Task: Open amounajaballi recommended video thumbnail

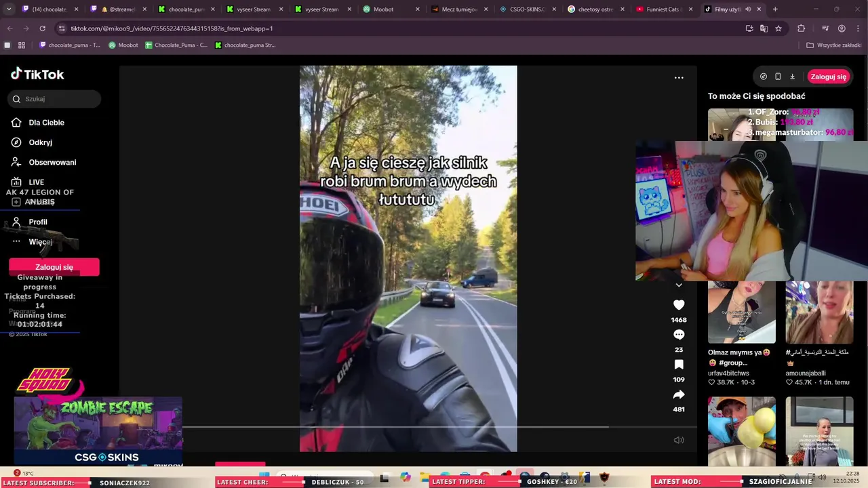Action: [x=819, y=312]
